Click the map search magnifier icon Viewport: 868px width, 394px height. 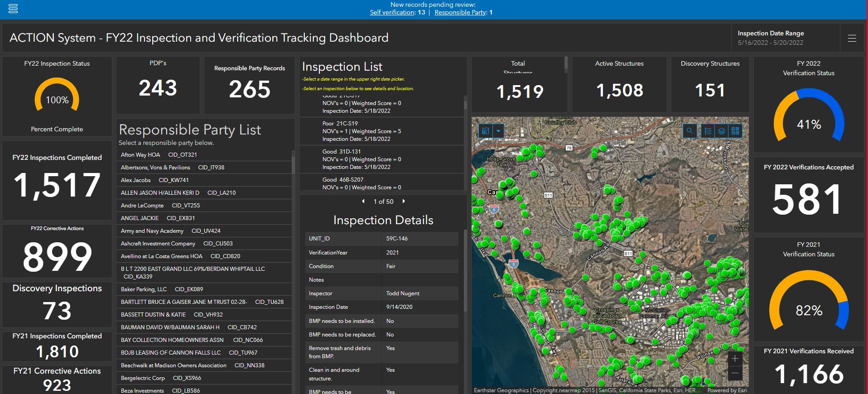[x=690, y=131]
